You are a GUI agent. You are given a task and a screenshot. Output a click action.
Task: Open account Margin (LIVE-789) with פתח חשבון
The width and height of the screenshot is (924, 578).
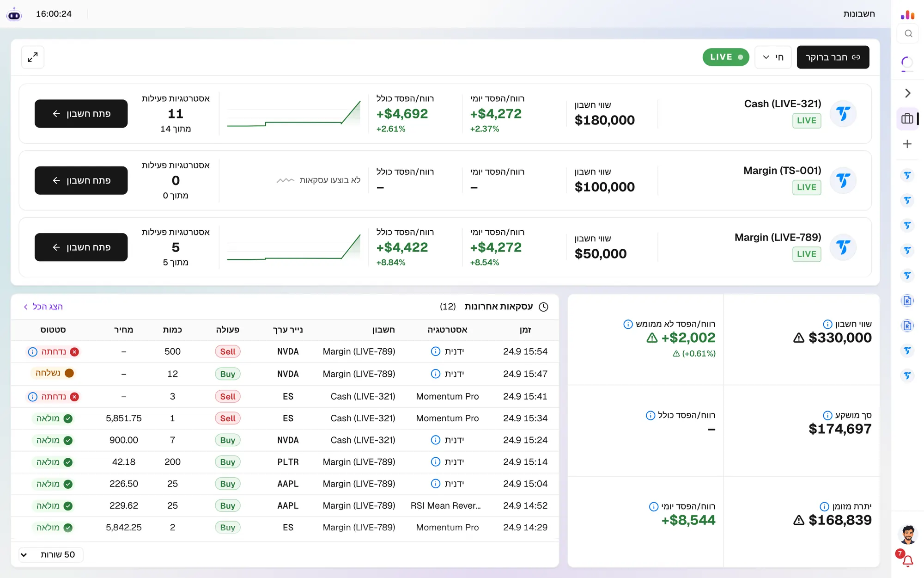pos(81,247)
